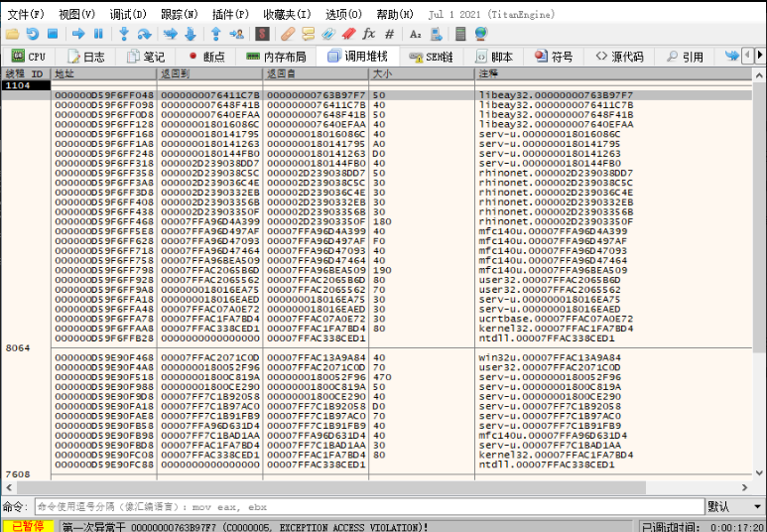This screenshot has width=767, height=532.
Task: Switch to the 引用 references tab
Action: (x=685, y=57)
